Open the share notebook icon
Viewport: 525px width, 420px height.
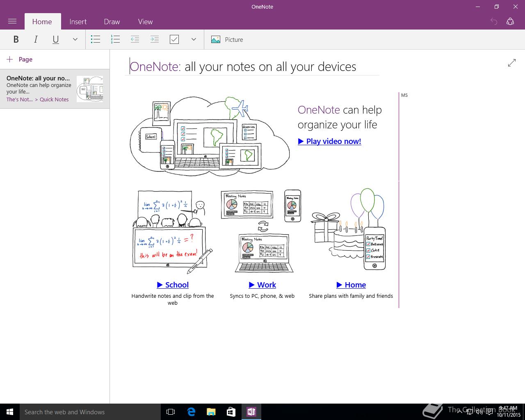[x=510, y=21]
